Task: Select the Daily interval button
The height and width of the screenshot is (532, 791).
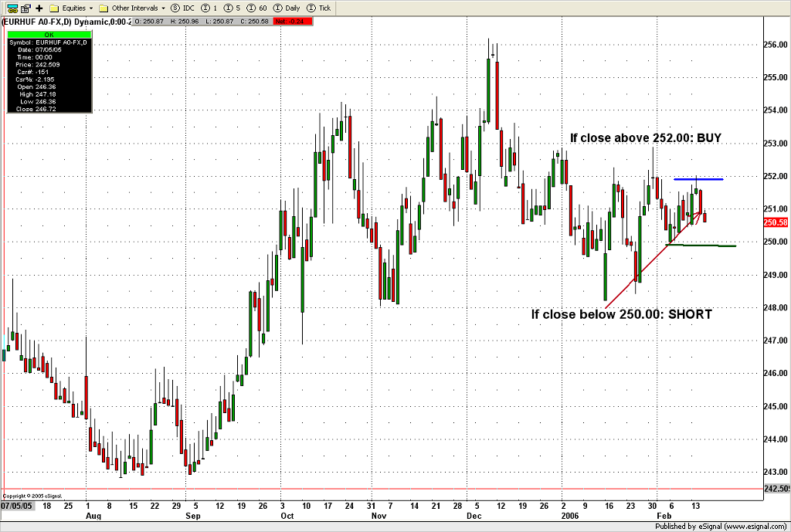Action: pos(287,8)
